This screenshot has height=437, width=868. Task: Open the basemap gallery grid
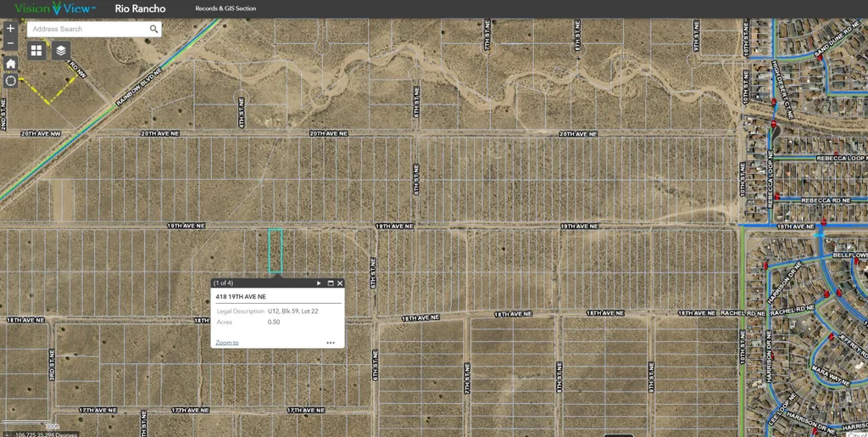point(36,51)
